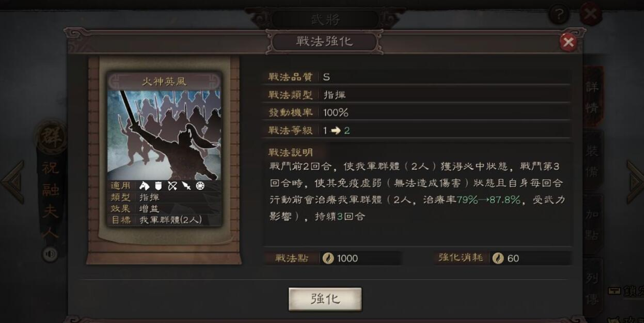Click the 強化消耗 flame cost icon

tap(498, 258)
